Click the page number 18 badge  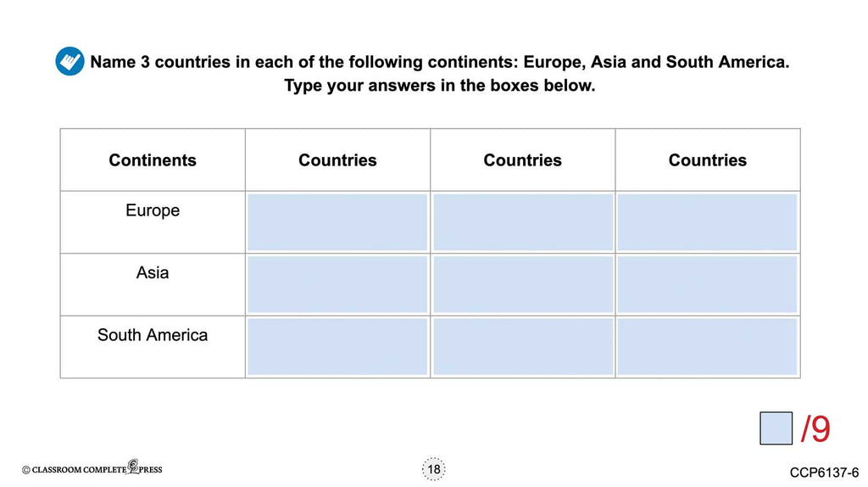(434, 469)
